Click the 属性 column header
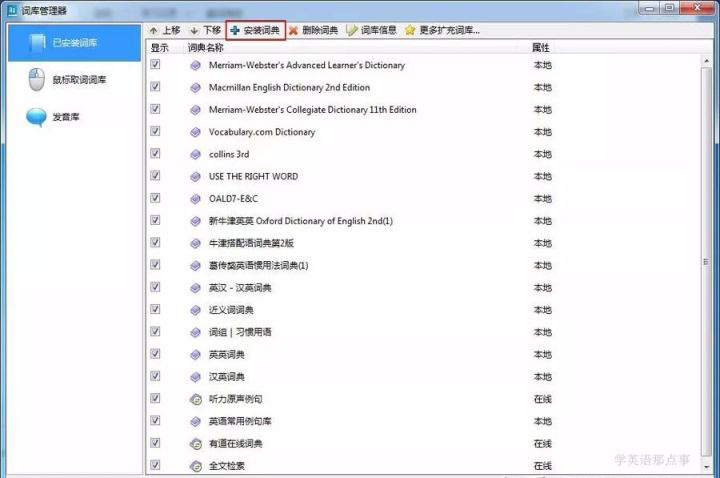 pos(540,48)
